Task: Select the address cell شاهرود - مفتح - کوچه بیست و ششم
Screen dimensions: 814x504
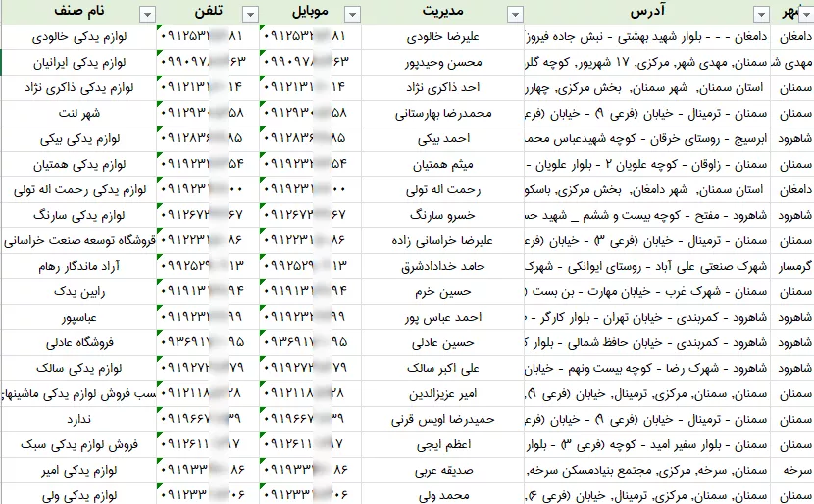Action: 647,215
